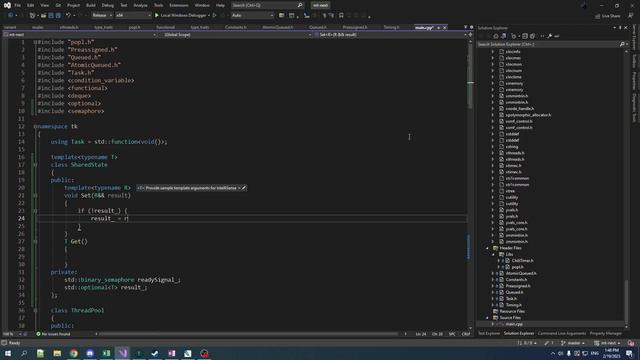The image size is (640, 360).
Task: Click the pending changes pencil status icon
Action: click(547, 343)
